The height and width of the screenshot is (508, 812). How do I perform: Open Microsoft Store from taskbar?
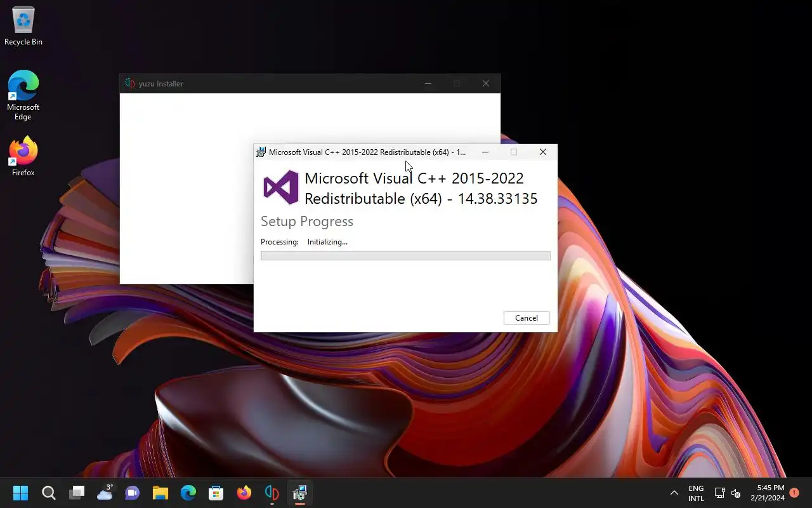coord(216,493)
